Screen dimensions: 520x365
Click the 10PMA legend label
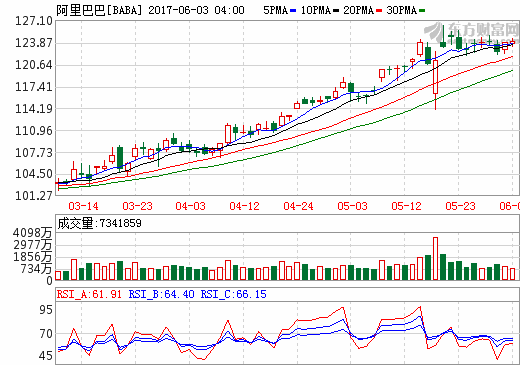(316, 10)
